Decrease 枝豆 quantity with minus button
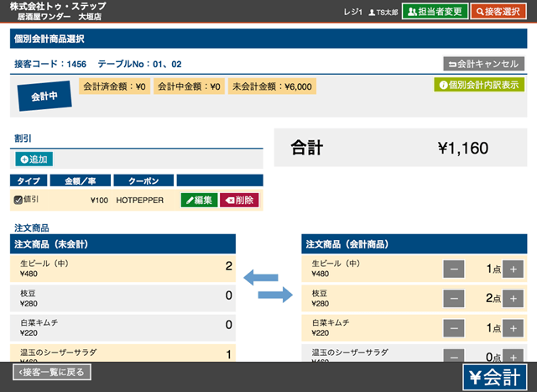Screen dimensions: 537x392 click(x=453, y=299)
